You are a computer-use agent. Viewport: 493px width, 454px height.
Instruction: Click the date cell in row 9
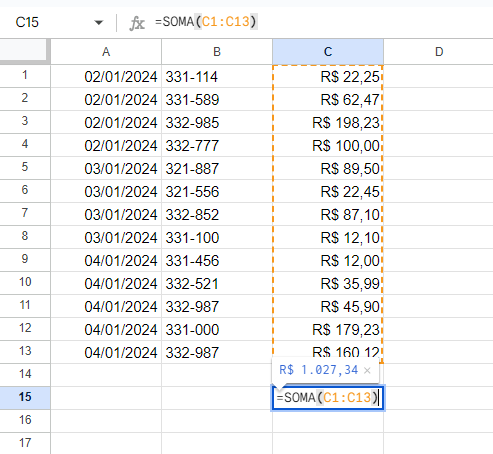point(106,260)
